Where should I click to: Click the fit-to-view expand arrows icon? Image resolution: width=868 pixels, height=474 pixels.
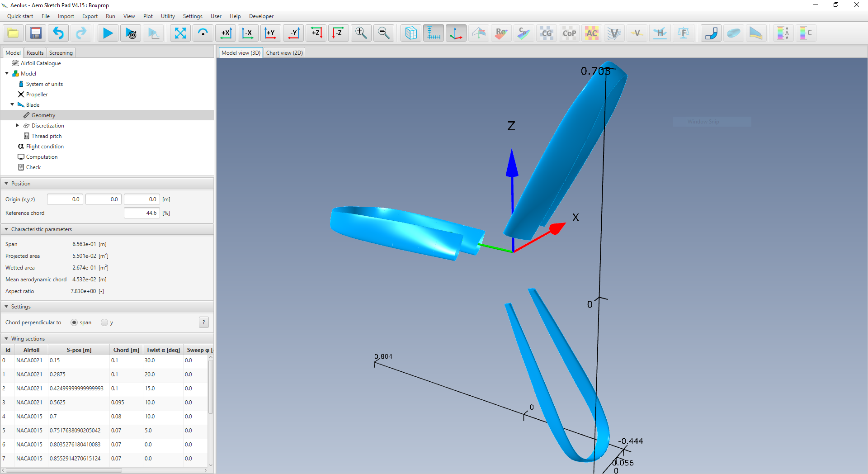(x=180, y=33)
